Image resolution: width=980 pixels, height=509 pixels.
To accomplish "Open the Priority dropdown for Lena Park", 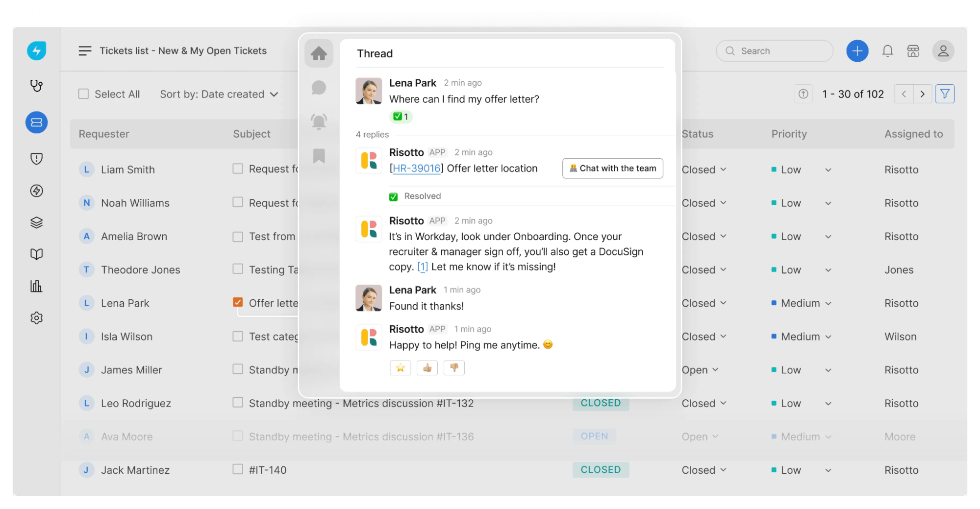I will (x=801, y=303).
